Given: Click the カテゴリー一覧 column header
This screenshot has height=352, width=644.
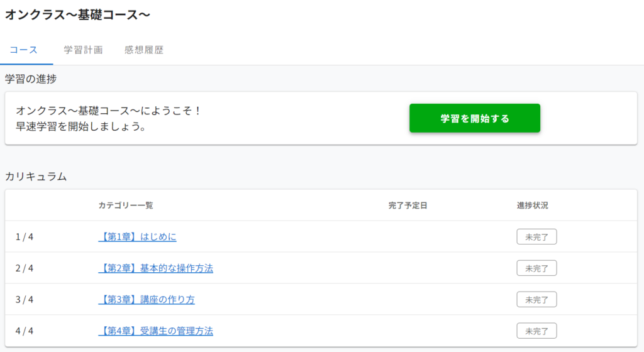Looking at the screenshot, I should point(125,206).
